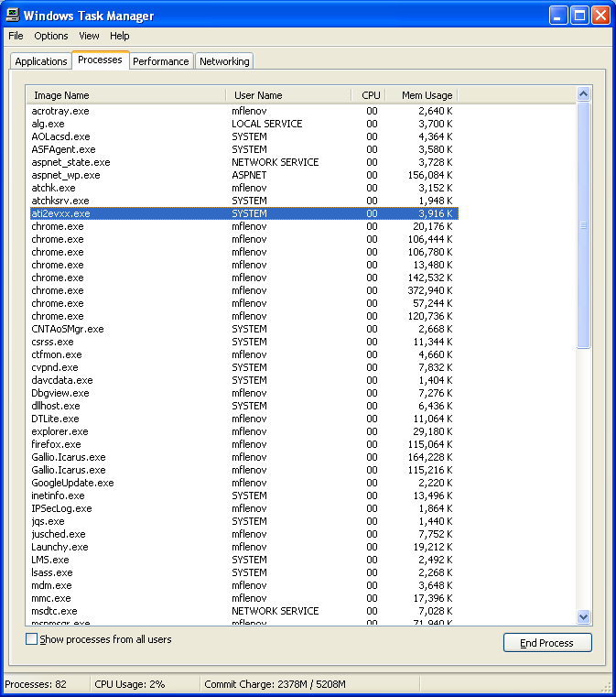The height and width of the screenshot is (697, 616).
Task: Select msdtc.exe process
Action: click(243, 611)
